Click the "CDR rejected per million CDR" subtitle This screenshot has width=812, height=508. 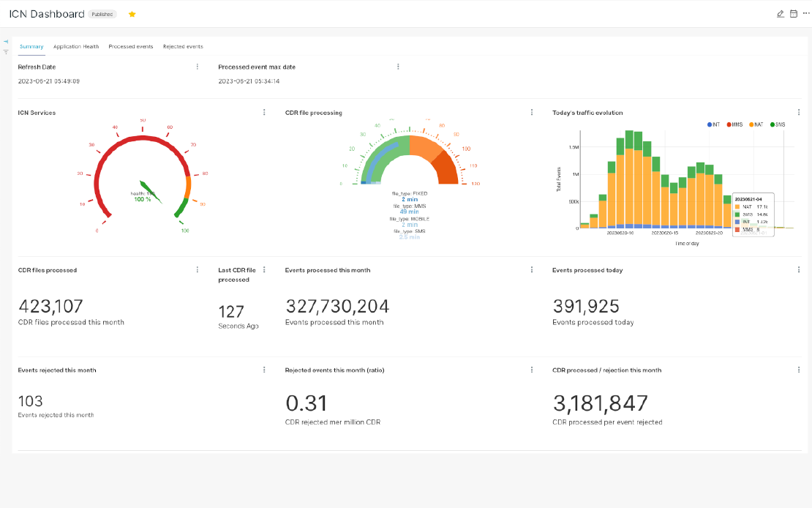332,422
